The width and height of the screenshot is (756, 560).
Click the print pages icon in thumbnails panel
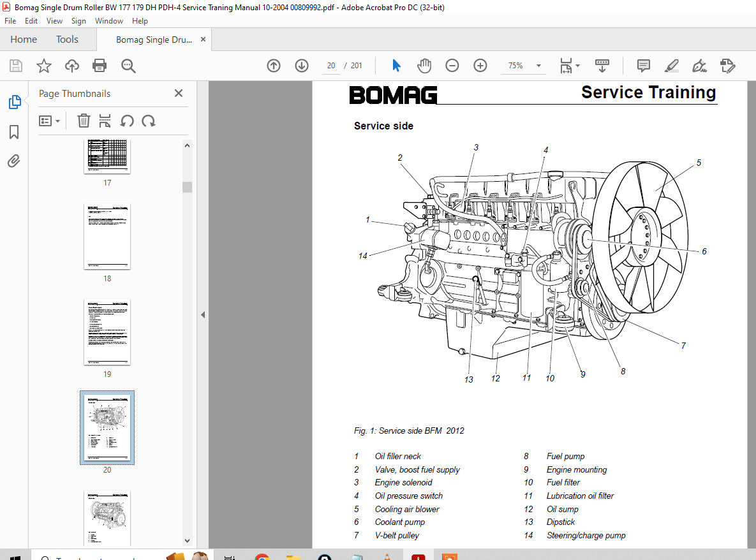[x=105, y=121]
